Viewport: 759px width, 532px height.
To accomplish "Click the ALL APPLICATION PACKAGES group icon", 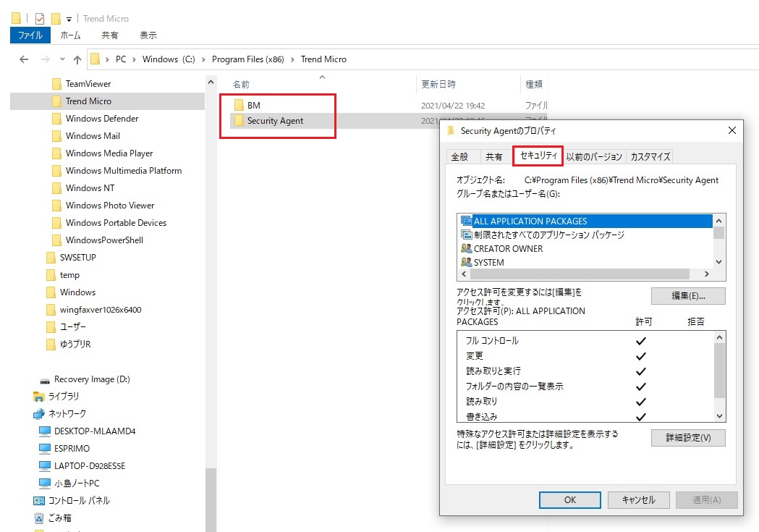I will (x=466, y=221).
